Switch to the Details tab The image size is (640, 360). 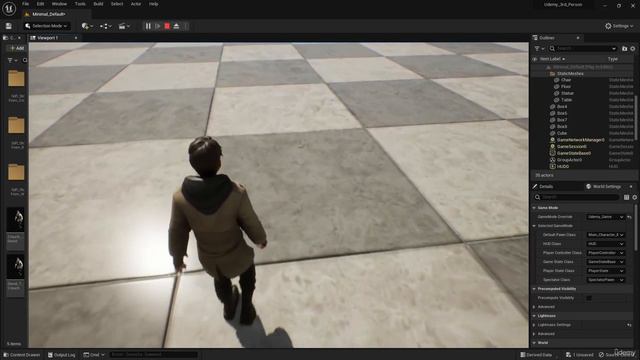click(545, 187)
